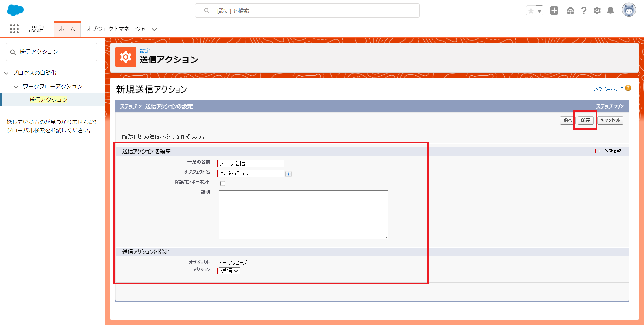
Task: Click the オブジェクト名 input with ActionSend
Action: [x=251, y=173]
